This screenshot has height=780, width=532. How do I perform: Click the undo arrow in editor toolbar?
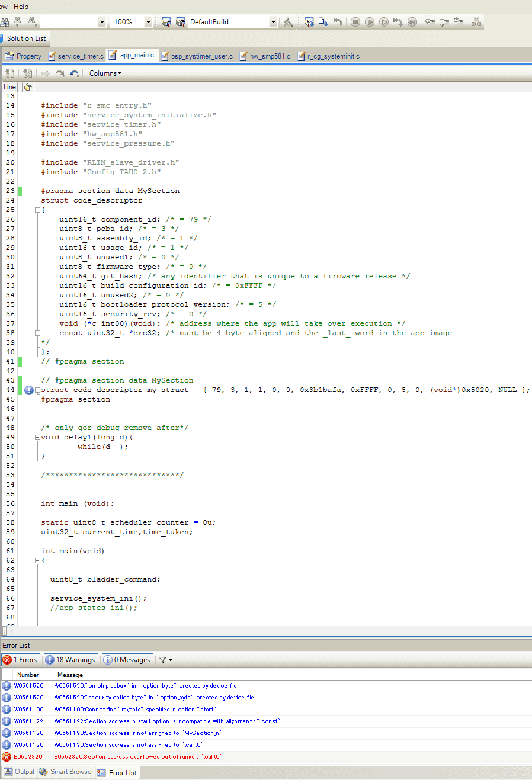click(x=74, y=73)
